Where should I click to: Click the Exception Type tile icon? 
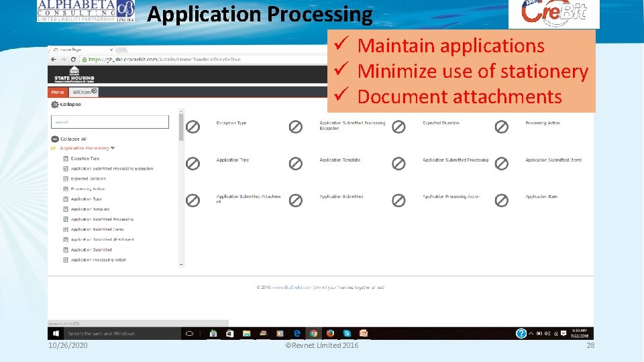[193, 127]
